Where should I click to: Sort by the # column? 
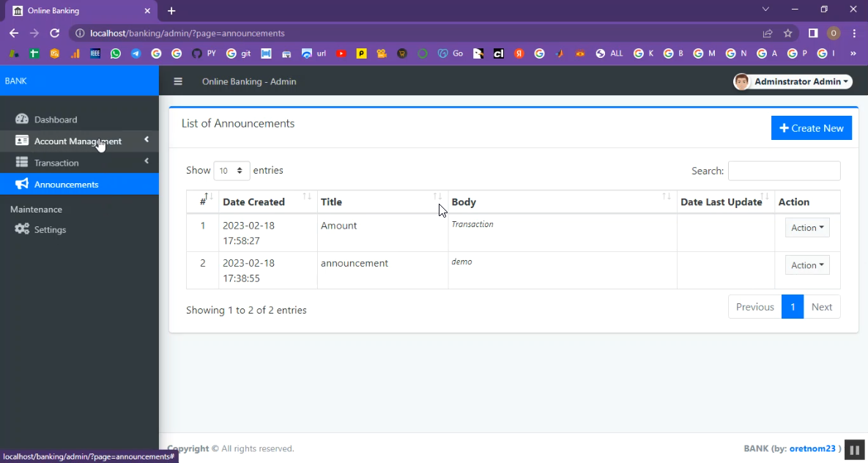pos(203,201)
